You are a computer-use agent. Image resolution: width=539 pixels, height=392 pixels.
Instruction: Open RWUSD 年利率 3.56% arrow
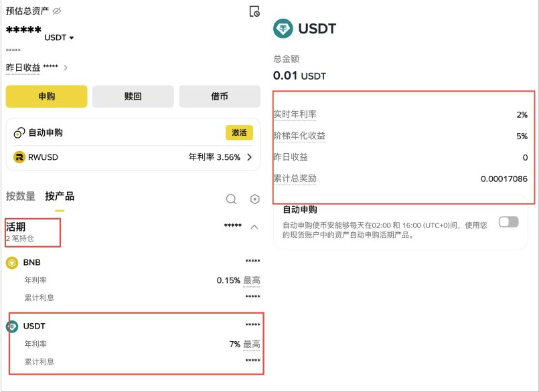(250, 158)
